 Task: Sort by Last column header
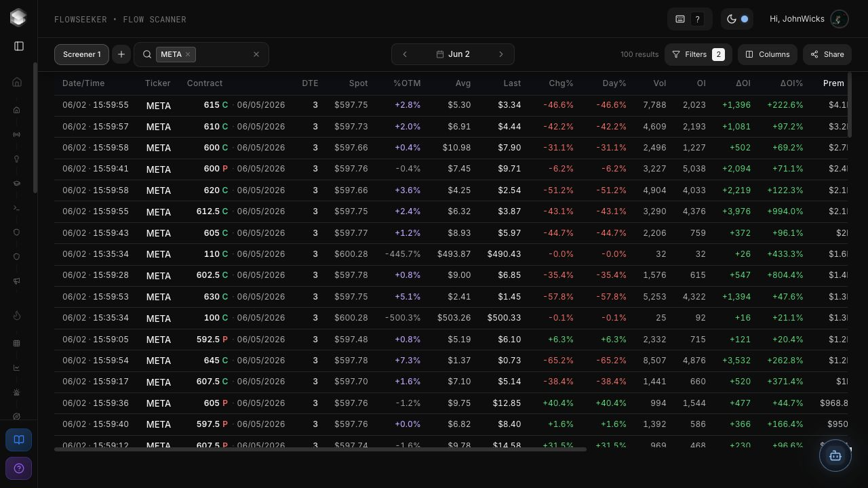click(x=512, y=83)
